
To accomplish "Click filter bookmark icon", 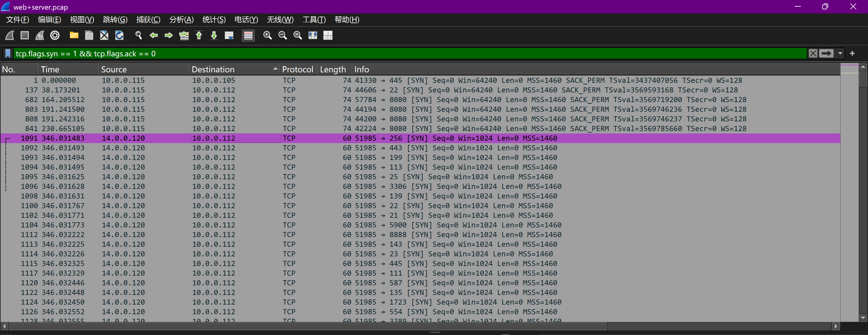I will (8, 54).
